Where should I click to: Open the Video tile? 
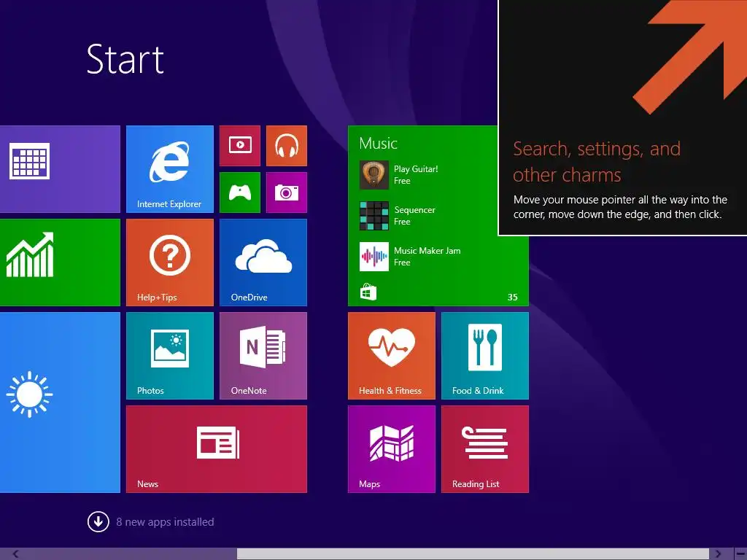239,146
